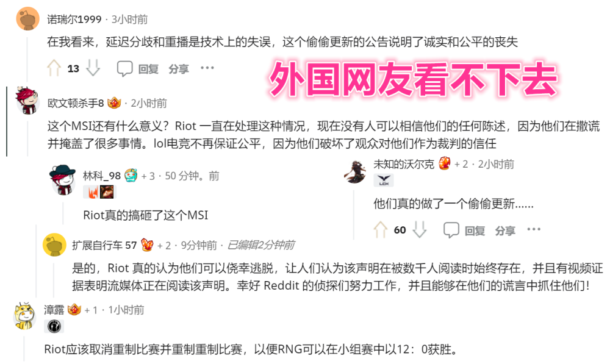Open 诺瑞尔1999's avatar profile

pos(27,19)
